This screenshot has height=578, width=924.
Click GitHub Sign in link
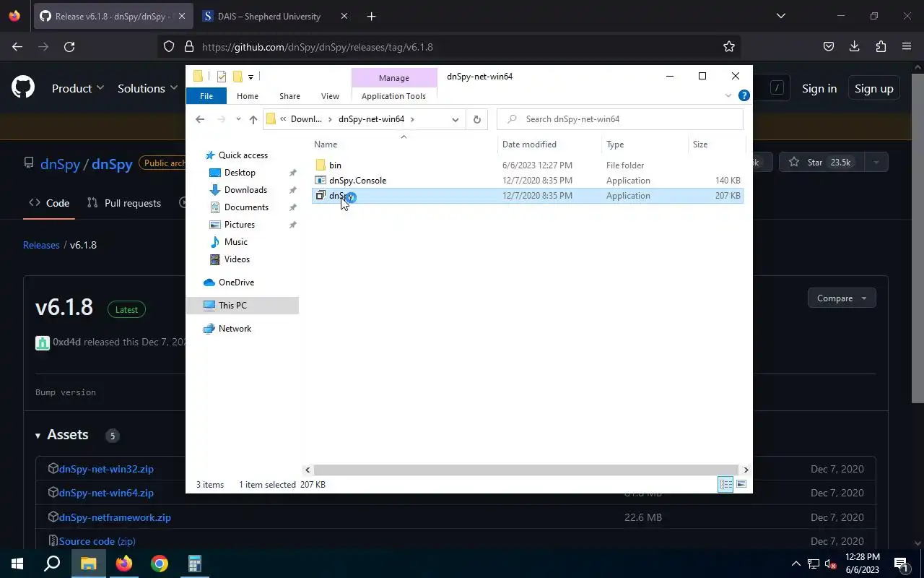pos(819,88)
